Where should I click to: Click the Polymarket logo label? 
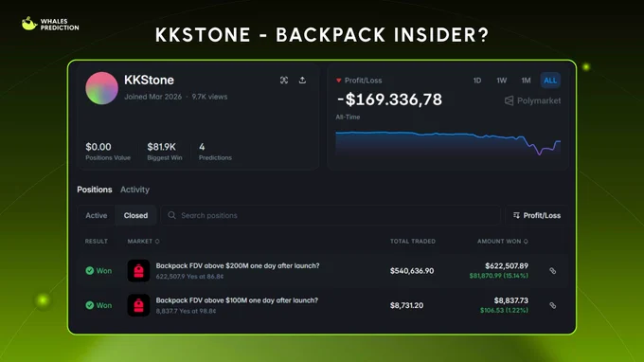pos(532,100)
